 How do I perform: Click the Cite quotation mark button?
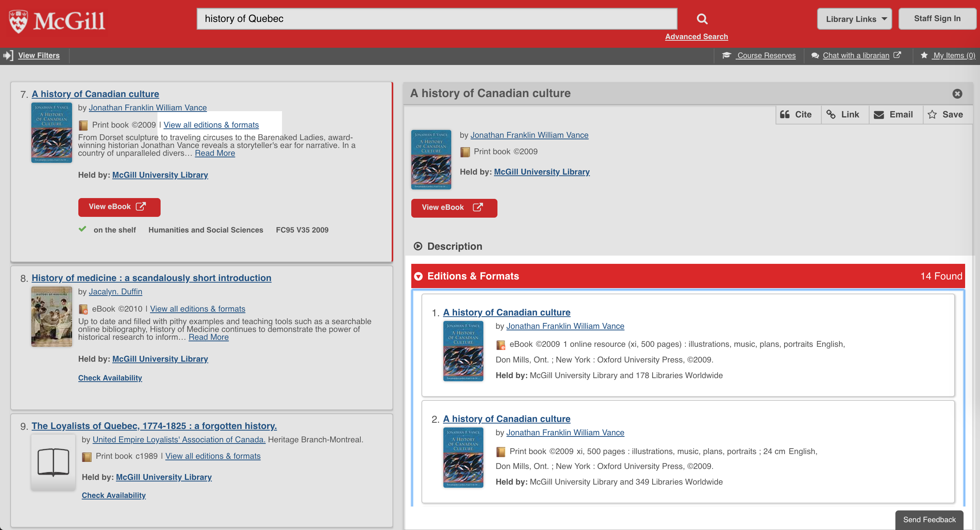coord(798,115)
